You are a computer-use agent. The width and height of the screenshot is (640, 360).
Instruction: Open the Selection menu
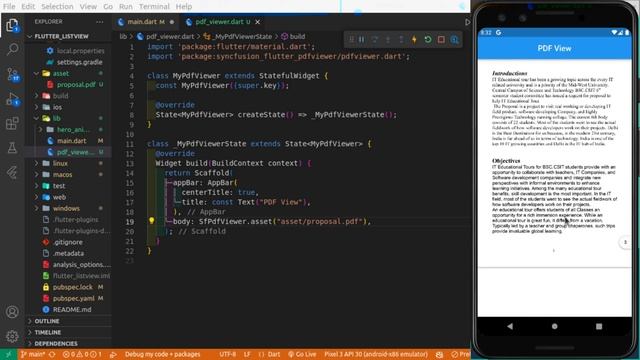[x=57, y=7]
